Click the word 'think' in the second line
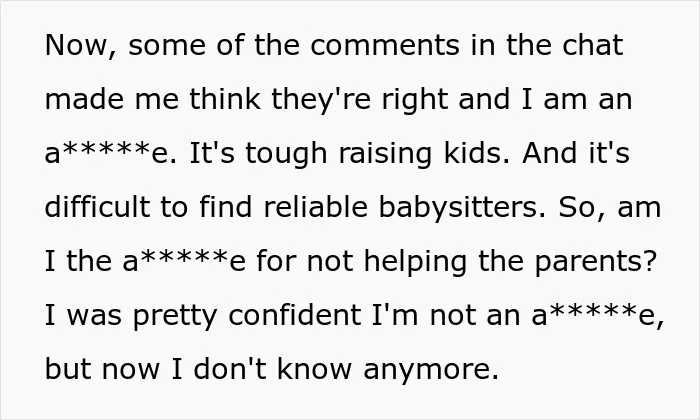Viewport: 700px width, 420px height. tap(225, 99)
